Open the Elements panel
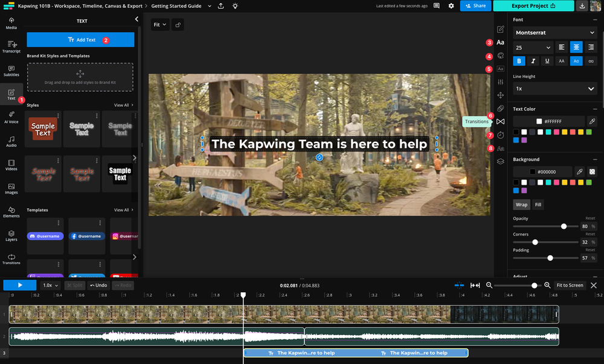Image resolution: width=604 pixels, height=364 pixels. click(11, 214)
